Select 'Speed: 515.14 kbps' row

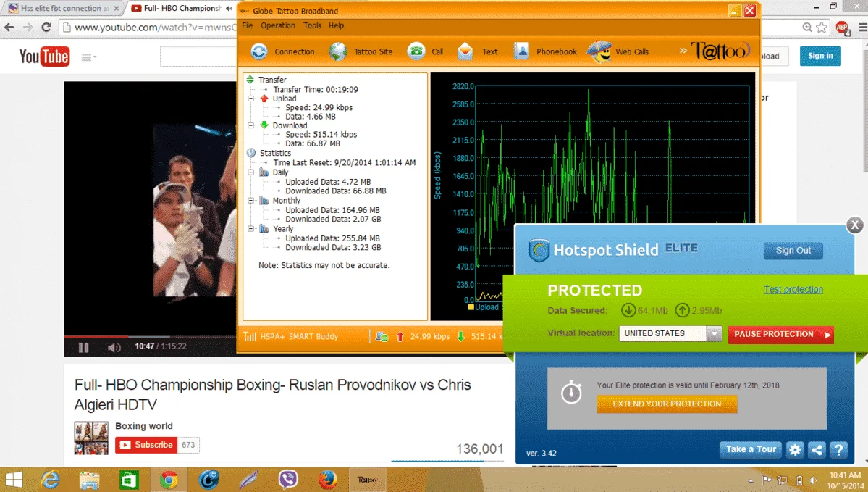[321, 134]
